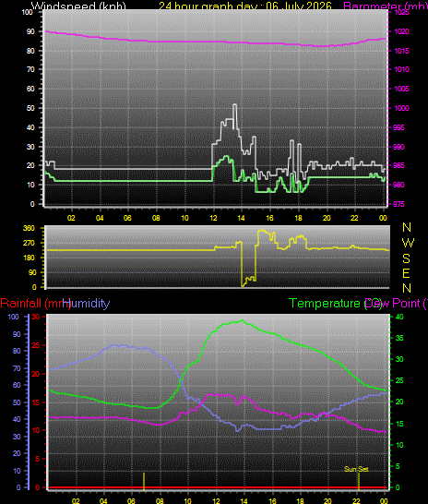Click the red 5 rainfall axis value
Image resolution: width=428 pixels, height=504 pixels.
click(38, 459)
